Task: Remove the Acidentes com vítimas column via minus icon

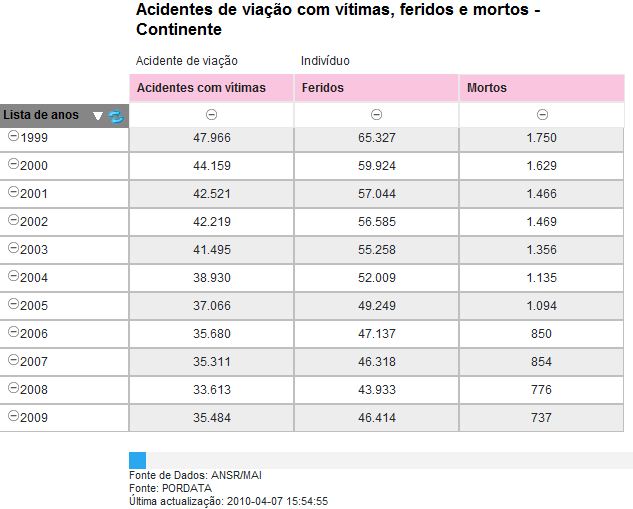Action: tap(211, 115)
